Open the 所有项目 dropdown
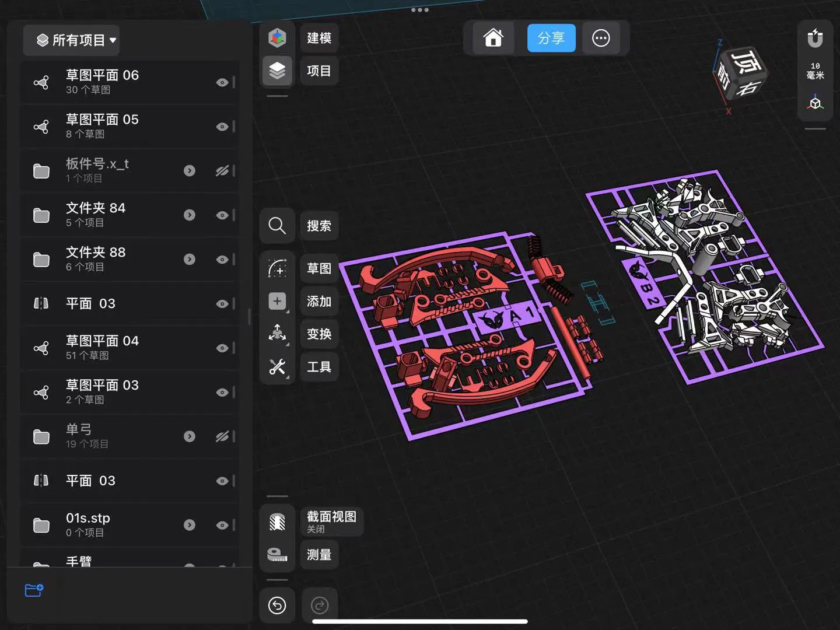The image size is (840, 630). 71,40
